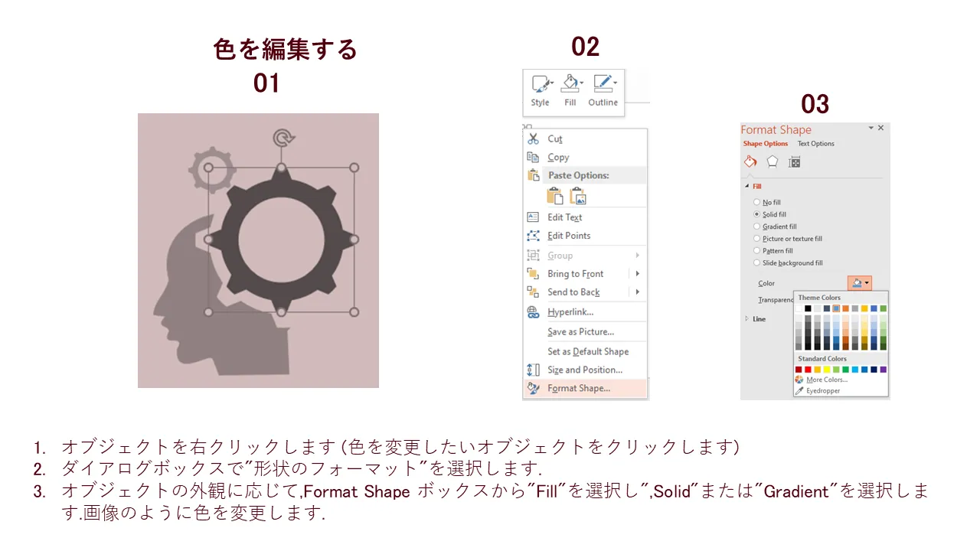The width and height of the screenshot is (980, 551).
Task: Select Pattern fill radio button
Action: click(x=757, y=250)
